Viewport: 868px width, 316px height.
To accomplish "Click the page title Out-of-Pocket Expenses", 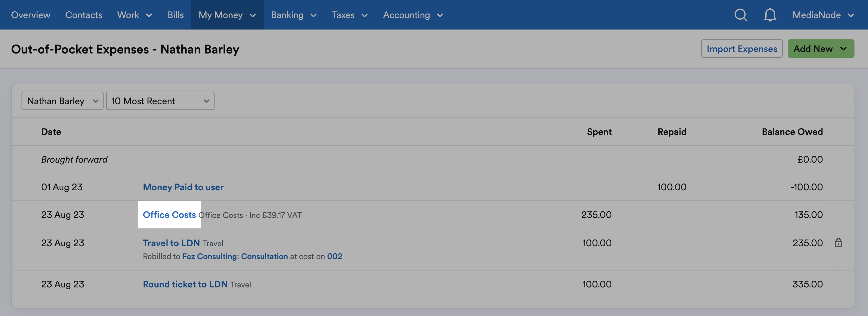I will [125, 49].
